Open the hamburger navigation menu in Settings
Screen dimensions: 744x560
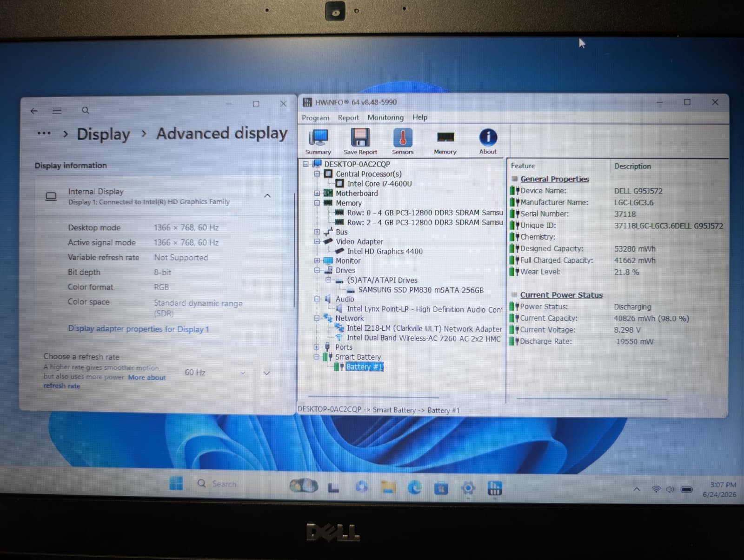(x=57, y=111)
